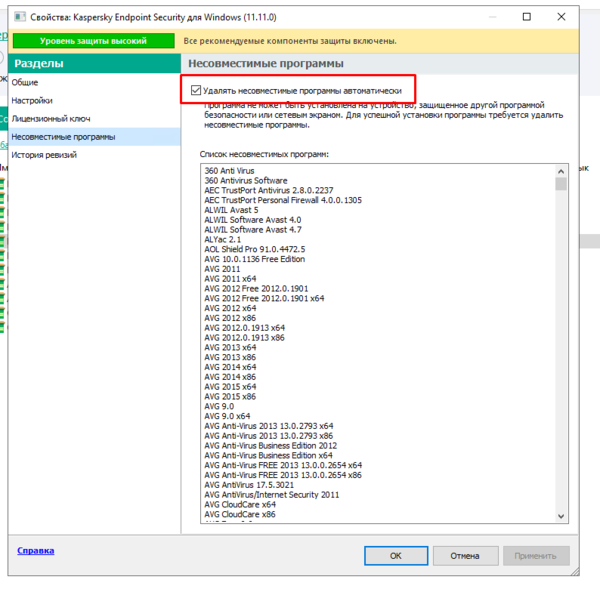Select 'AVG AntiVirus 17.5.3021' entry
The image size is (600, 589).
[x=249, y=485]
